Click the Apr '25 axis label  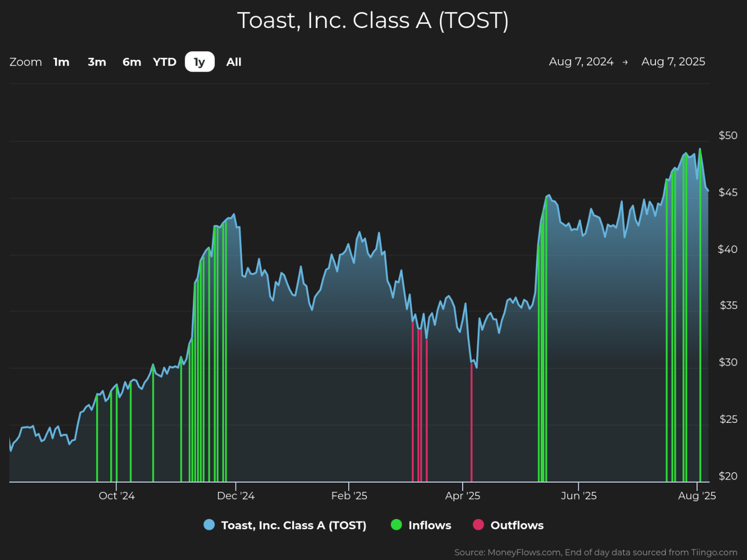pyautogui.click(x=462, y=496)
